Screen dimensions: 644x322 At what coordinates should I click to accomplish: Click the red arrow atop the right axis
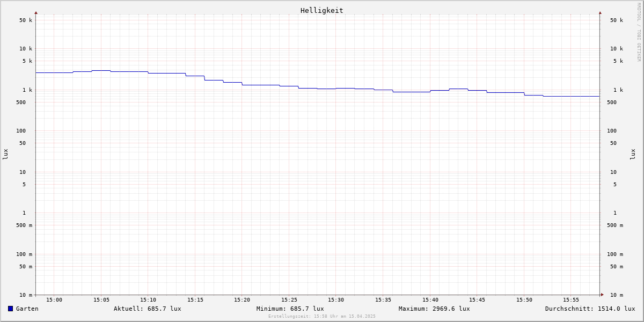[600, 12]
